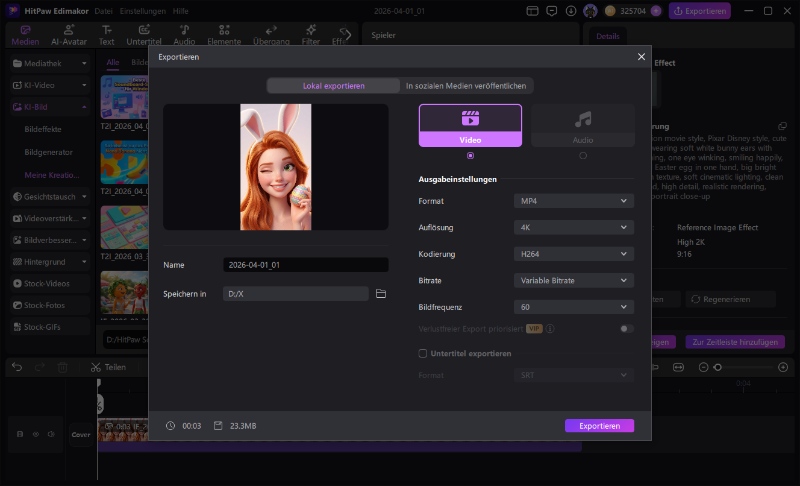This screenshot has width=800, height=486.
Task: Enable the Untertitel exportieren checkbox
Action: tap(423, 353)
